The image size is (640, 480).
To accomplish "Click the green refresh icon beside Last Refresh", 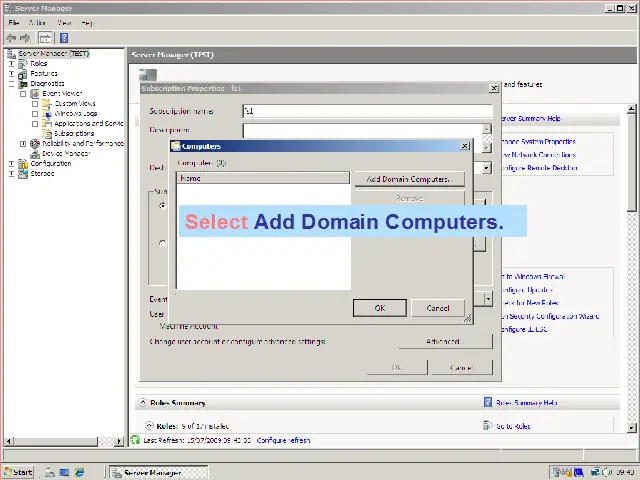I will (135, 440).
